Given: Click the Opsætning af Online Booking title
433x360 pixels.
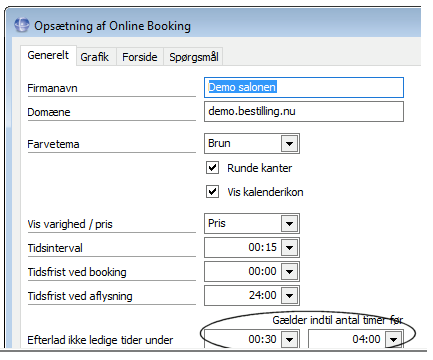Looking at the screenshot, I should [113, 26].
